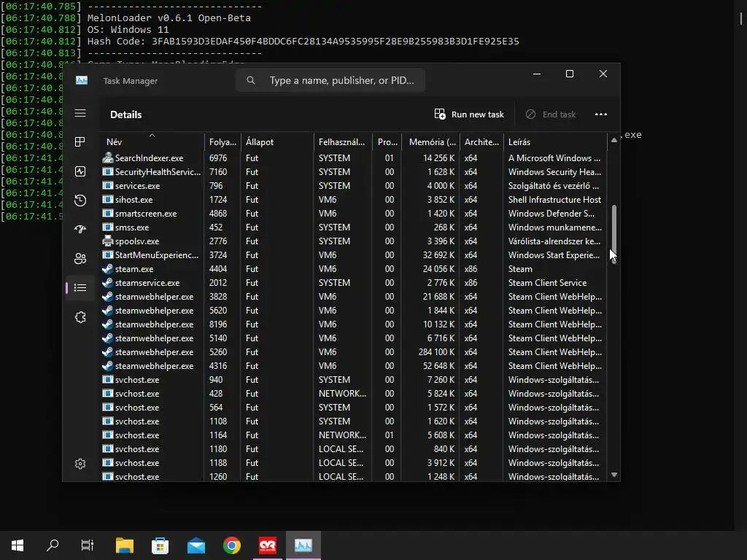
Task: Sort by the Leírás column header
Action: click(555, 142)
